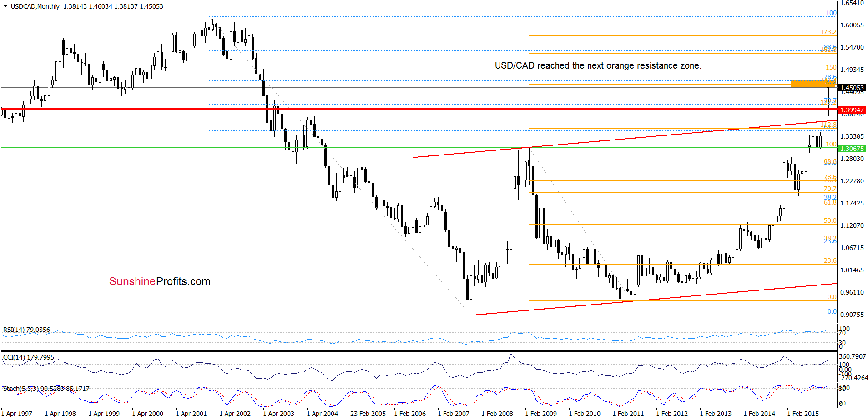Click the -270.4264 CCI scale value
Screen dimensions: 868x420
pos(854,378)
